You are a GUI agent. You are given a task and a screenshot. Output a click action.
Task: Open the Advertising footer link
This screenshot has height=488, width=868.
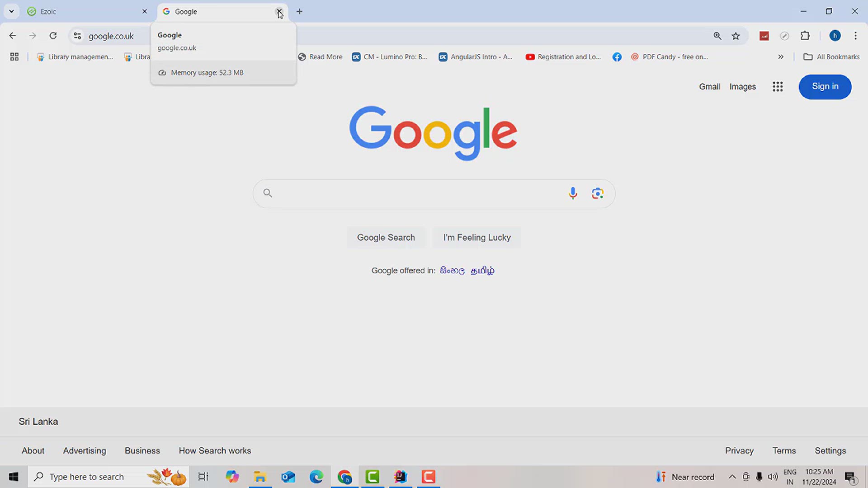coord(85,450)
